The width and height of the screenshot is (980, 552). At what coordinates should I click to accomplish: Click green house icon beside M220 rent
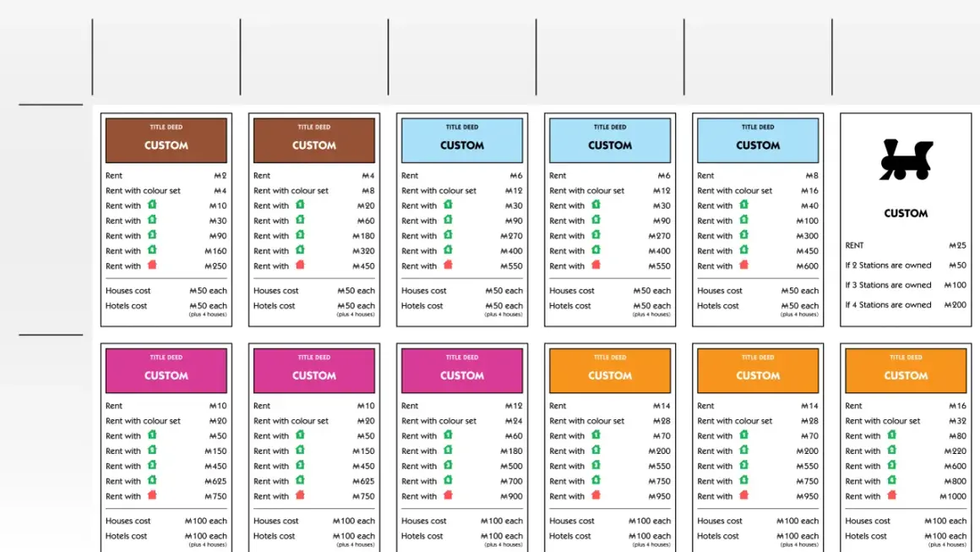[892, 450]
